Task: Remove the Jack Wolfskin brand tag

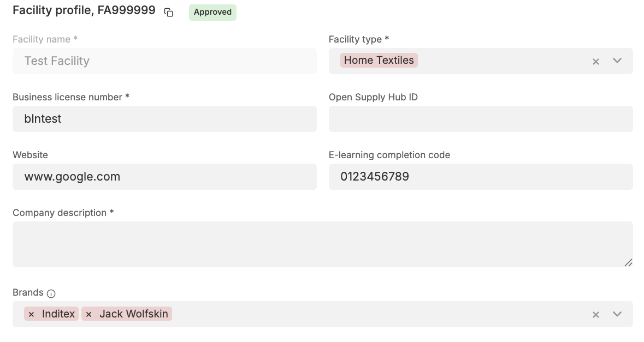Action: [89, 314]
